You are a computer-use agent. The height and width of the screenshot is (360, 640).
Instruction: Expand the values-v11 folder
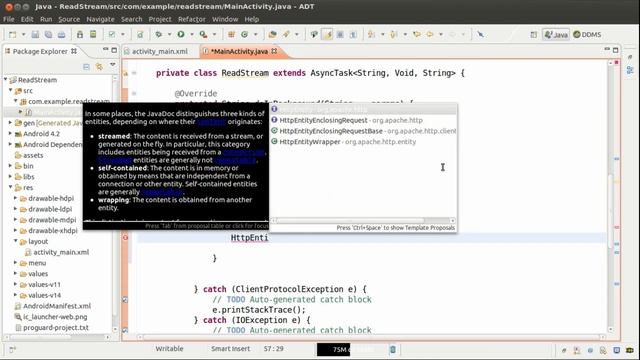[x=16, y=284]
